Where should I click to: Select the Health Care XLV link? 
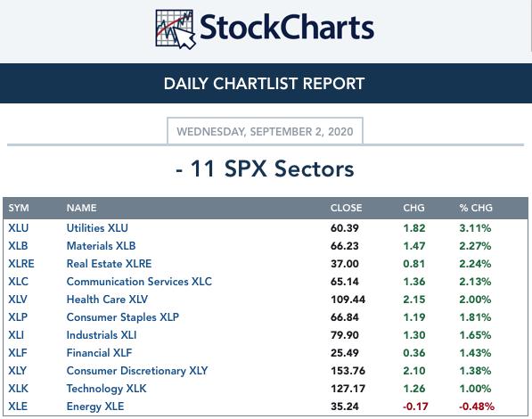(x=107, y=300)
